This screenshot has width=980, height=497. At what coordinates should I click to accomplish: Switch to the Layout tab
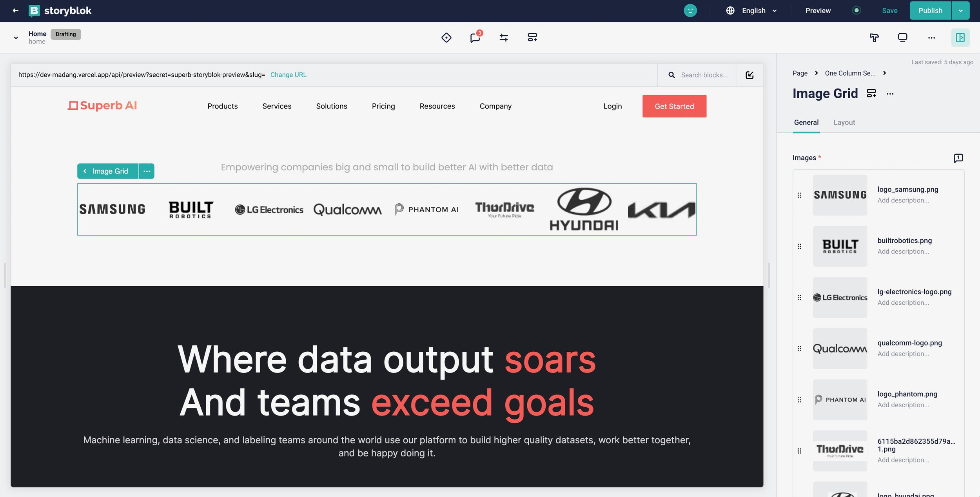click(844, 123)
